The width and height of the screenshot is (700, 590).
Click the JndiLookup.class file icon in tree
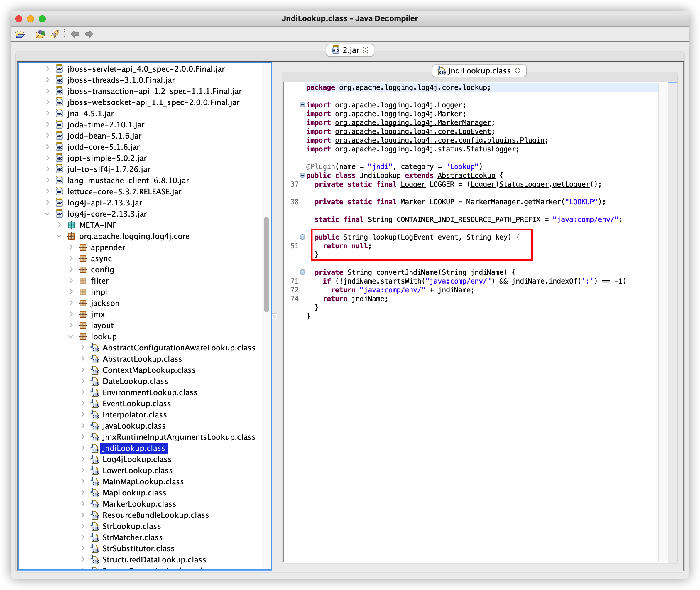click(95, 448)
